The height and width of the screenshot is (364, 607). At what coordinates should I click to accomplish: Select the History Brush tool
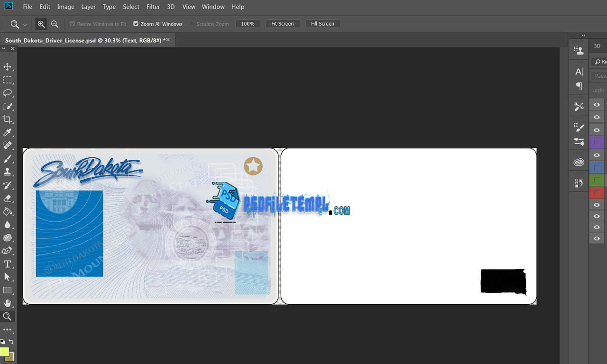(8, 185)
